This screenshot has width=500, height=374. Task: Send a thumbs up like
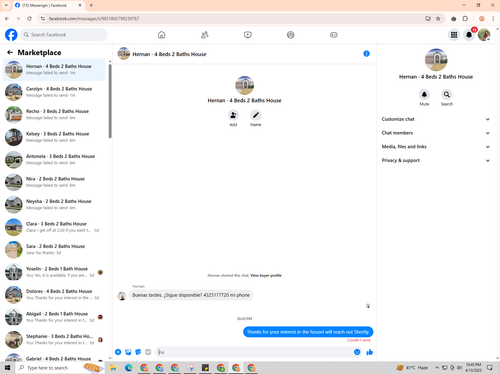pyautogui.click(x=369, y=352)
